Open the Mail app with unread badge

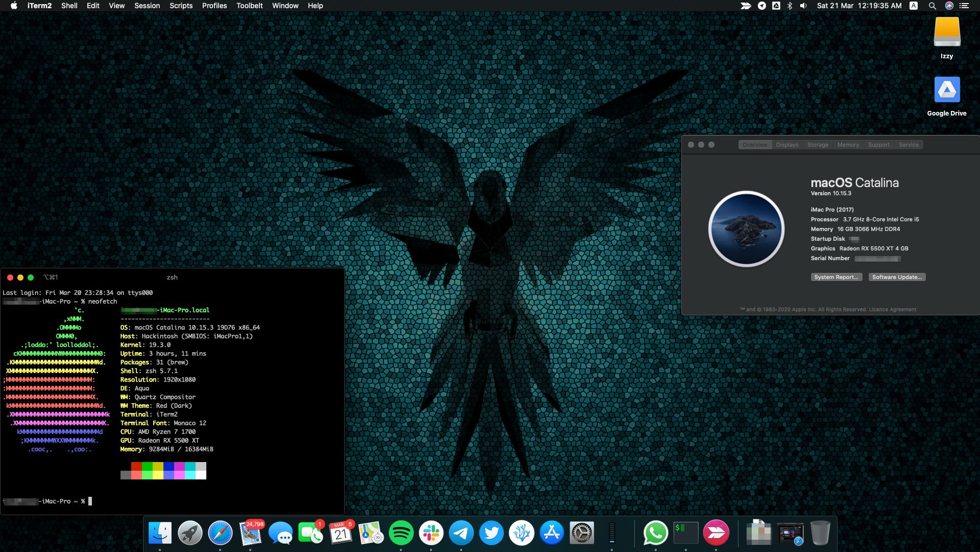pyautogui.click(x=250, y=533)
